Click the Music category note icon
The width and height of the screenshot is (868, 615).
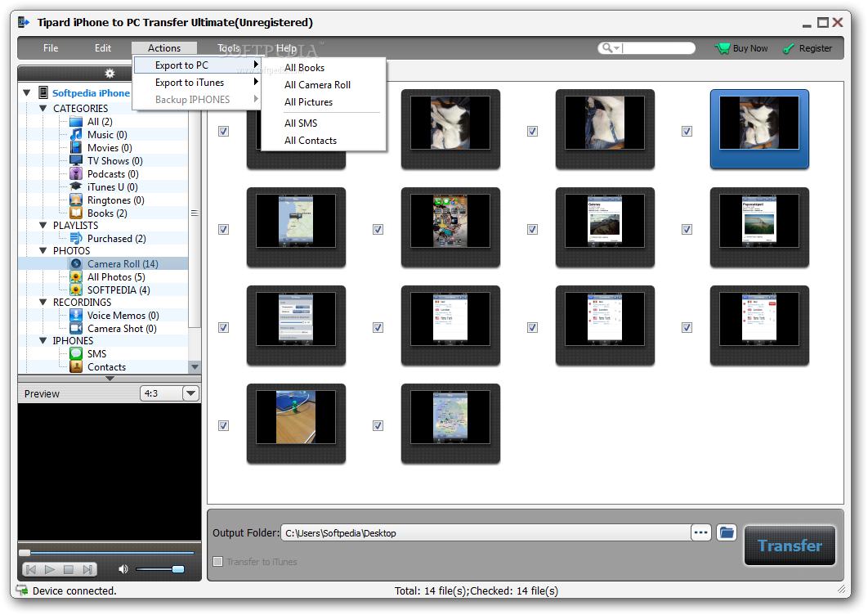click(76, 135)
